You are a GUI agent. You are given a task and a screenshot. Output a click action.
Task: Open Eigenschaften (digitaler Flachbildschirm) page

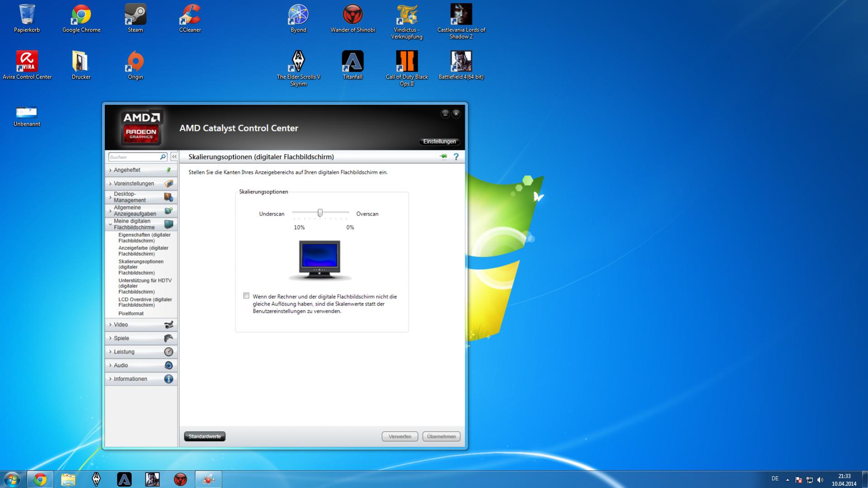145,238
